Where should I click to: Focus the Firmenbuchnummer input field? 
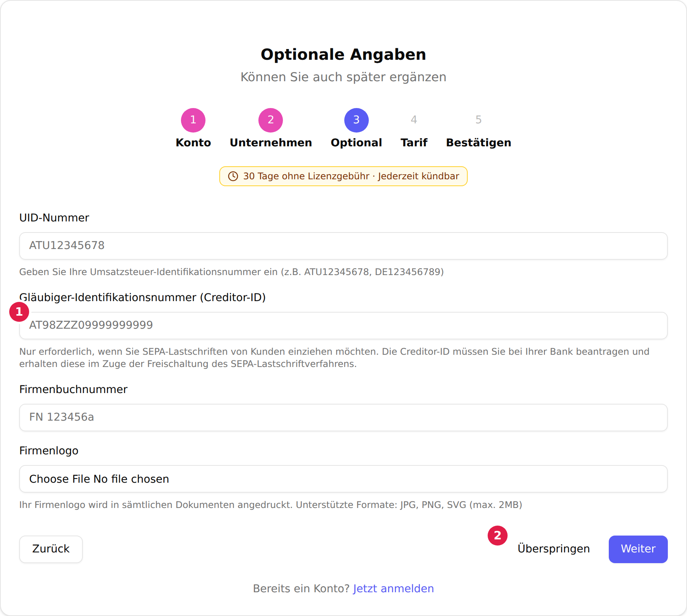[343, 418]
